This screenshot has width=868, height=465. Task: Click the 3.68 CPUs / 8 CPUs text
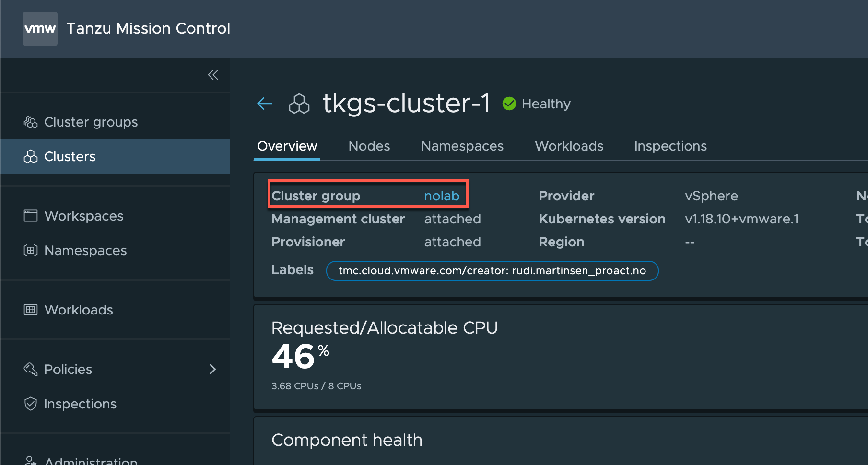[317, 386]
